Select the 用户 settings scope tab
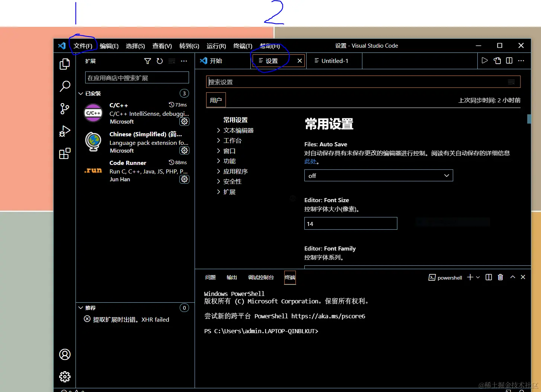Screen dimensions: 541x392 tap(216, 100)
